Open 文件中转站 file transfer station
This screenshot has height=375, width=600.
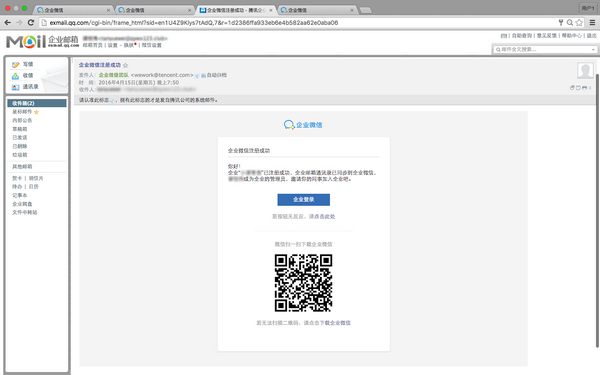coord(24,212)
